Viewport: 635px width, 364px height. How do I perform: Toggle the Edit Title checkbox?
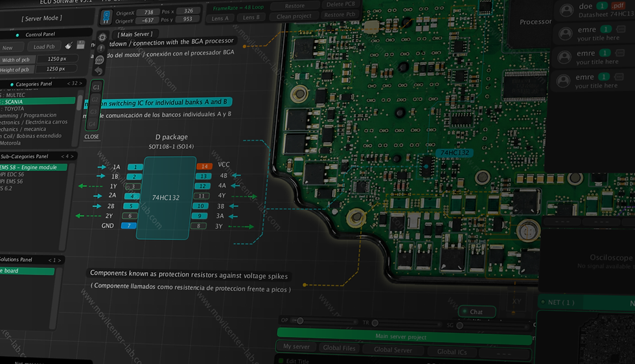(281, 360)
